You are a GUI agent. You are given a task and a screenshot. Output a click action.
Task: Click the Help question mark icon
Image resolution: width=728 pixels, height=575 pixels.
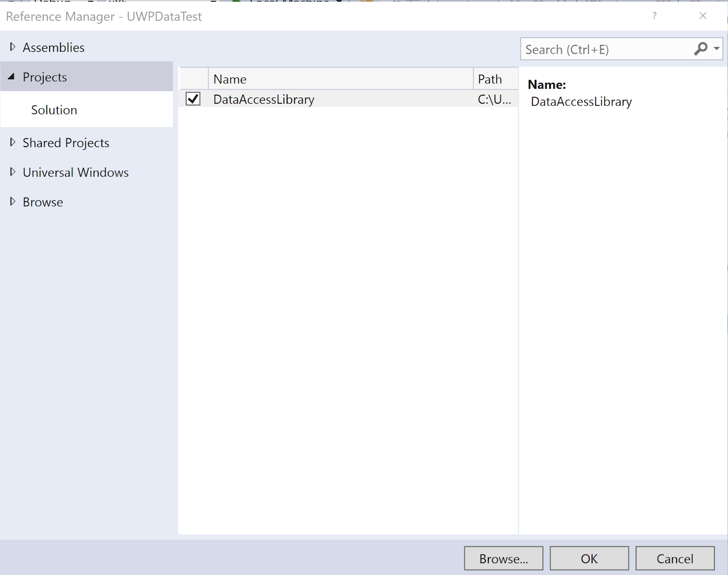(655, 16)
